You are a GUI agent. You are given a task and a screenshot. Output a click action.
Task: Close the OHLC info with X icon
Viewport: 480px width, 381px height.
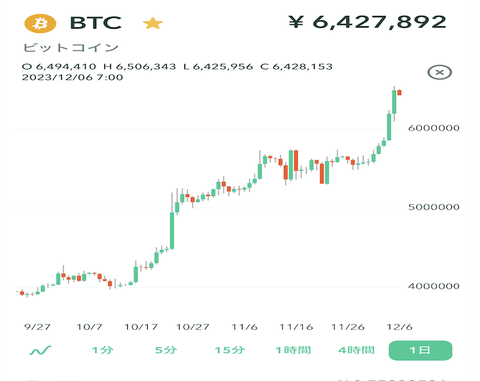pos(440,72)
